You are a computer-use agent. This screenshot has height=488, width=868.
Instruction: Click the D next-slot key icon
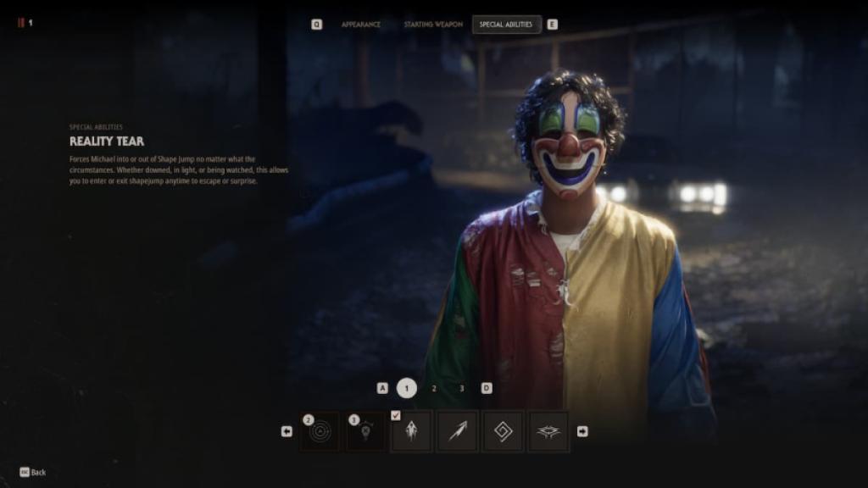(x=487, y=388)
